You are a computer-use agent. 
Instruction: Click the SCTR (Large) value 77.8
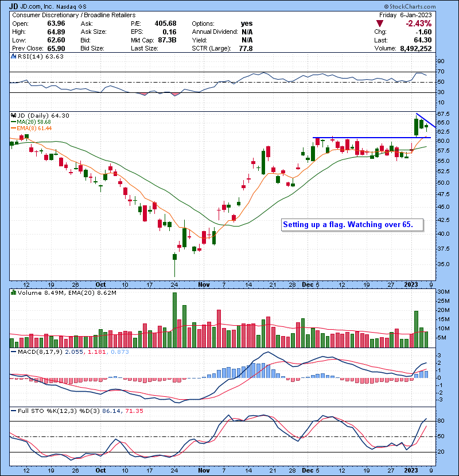[246, 48]
